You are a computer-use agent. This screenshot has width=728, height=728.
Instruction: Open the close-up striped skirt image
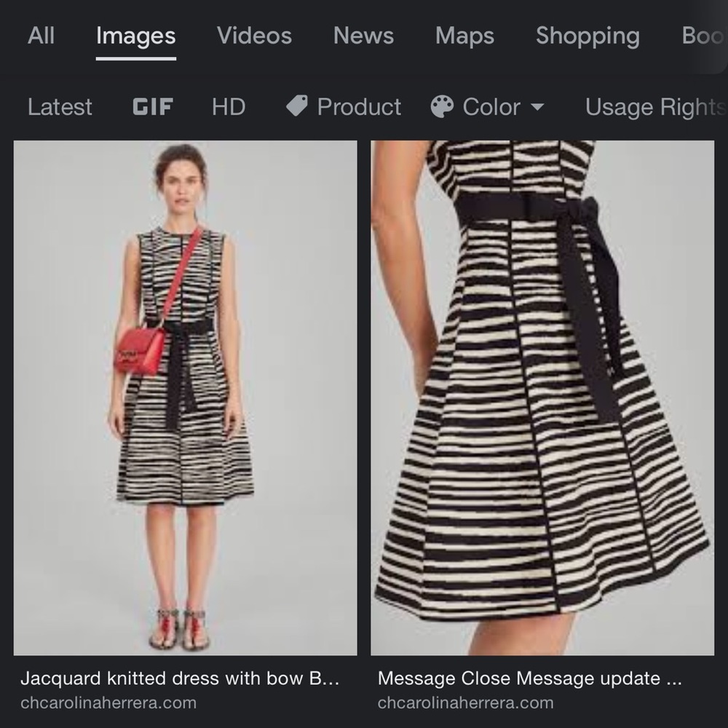coord(542,398)
